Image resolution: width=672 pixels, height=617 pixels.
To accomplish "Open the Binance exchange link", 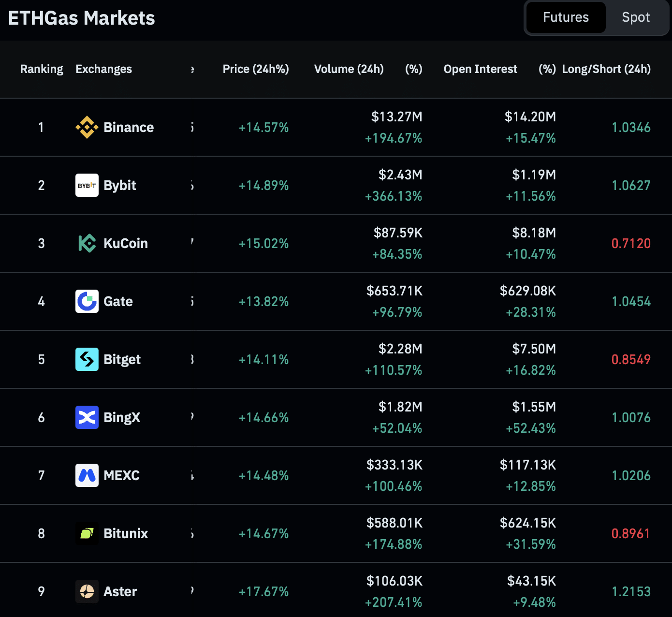I will pos(129,127).
